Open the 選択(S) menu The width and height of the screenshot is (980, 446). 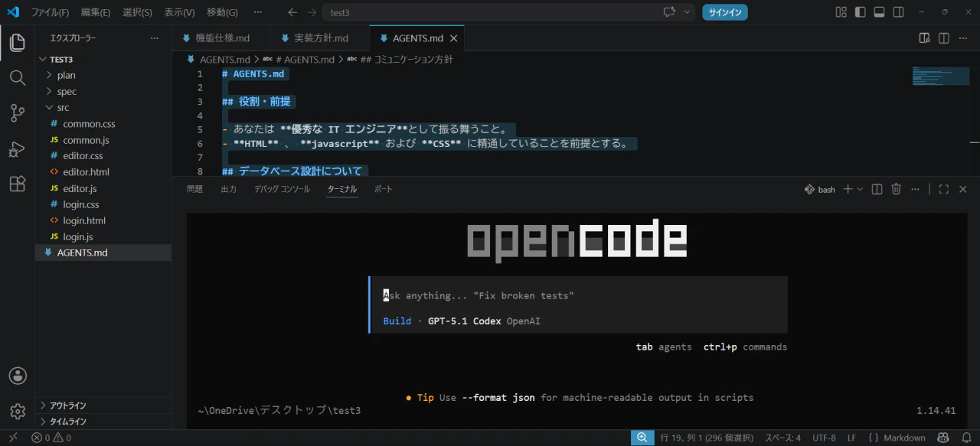pos(137,12)
